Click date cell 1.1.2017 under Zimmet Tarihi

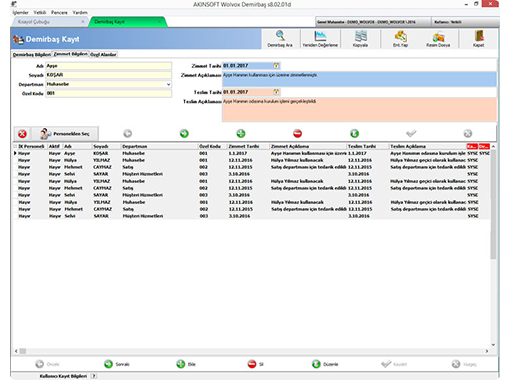pyautogui.click(x=248, y=153)
